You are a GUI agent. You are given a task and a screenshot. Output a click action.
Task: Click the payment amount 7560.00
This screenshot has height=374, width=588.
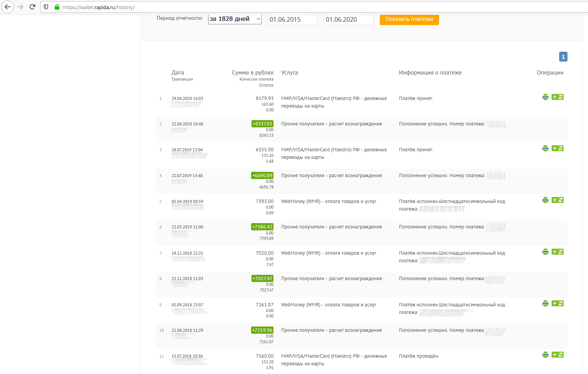point(265,356)
